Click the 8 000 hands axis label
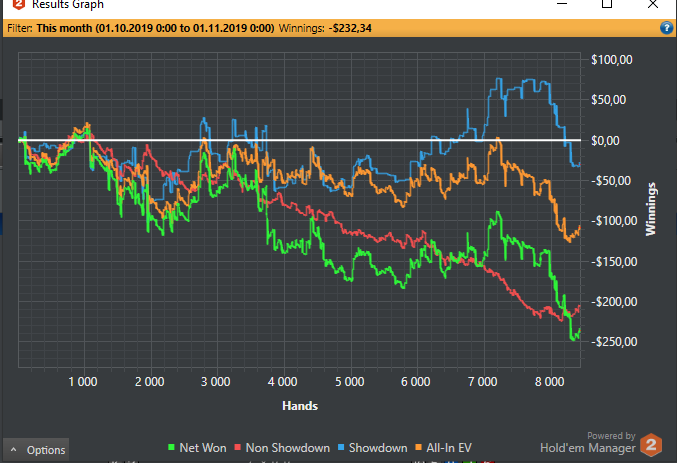The image size is (677, 463). [x=550, y=382]
